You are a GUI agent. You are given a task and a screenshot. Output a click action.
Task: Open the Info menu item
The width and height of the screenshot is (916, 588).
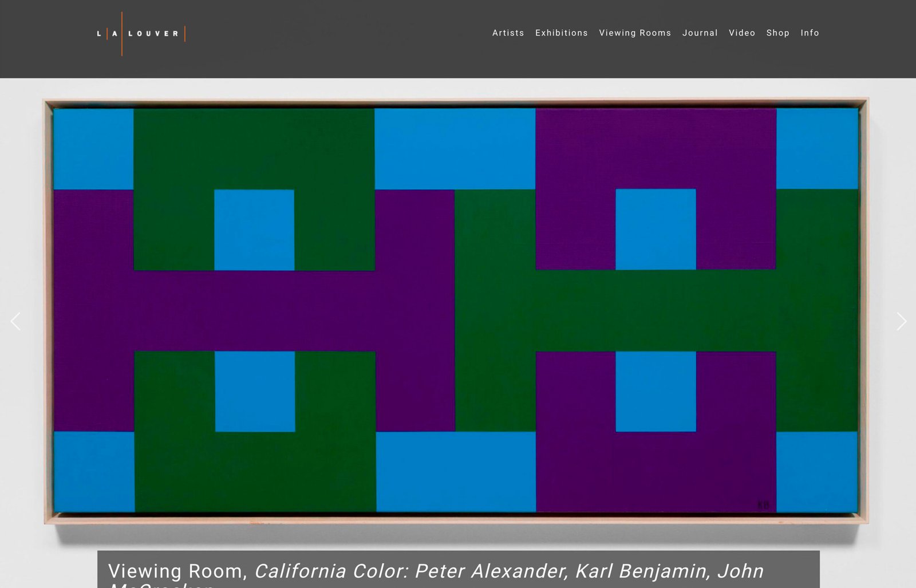point(810,33)
